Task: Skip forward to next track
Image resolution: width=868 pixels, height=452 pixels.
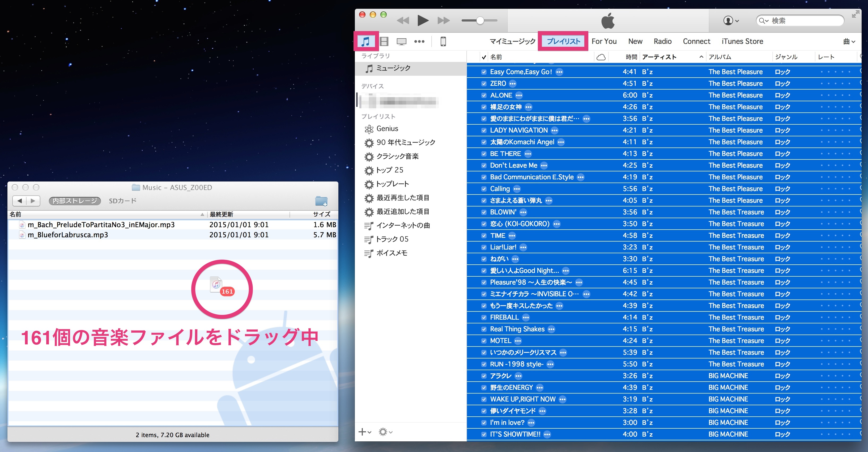Action: coord(444,20)
